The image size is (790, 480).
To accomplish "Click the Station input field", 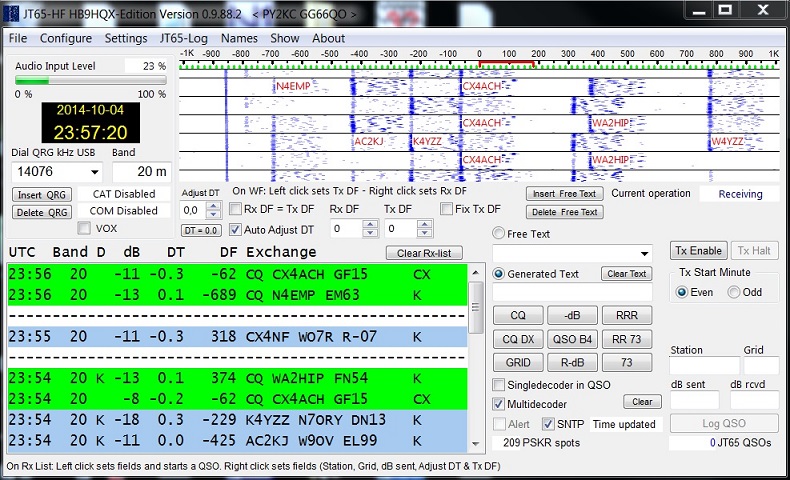I will pos(704,366).
